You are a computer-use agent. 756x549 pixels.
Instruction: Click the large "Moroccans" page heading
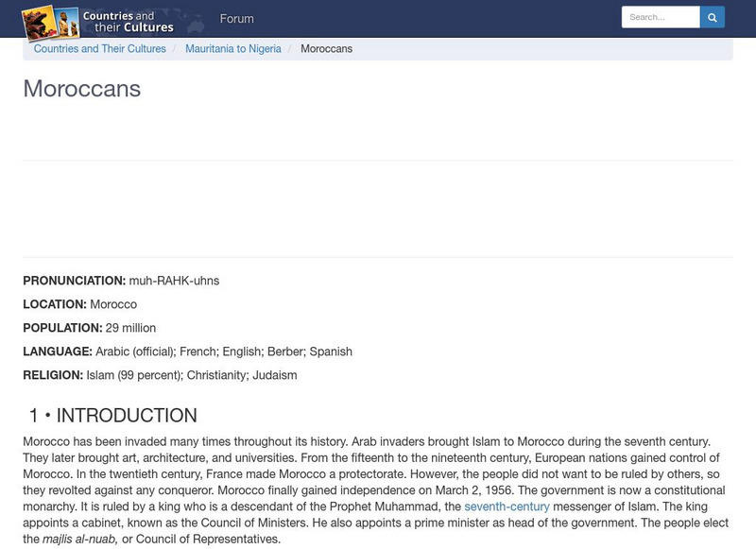pos(82,89)
